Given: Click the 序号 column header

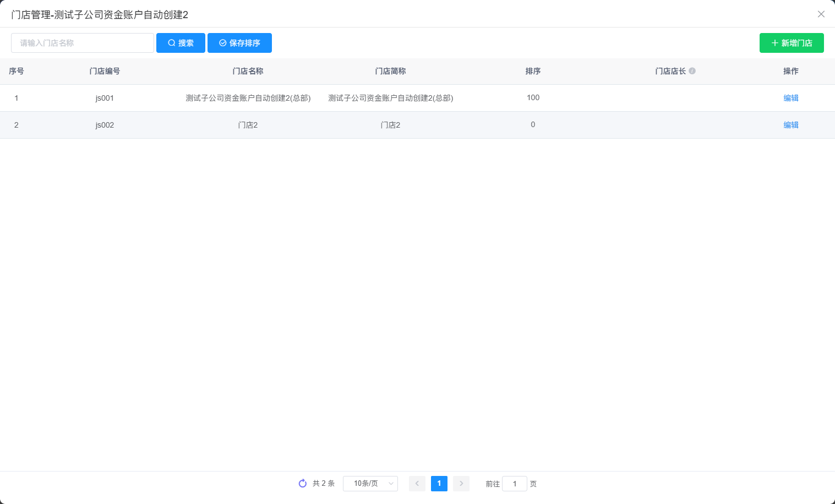Looking at the screenshot, I should pyautogui.click(x=17, y=71).
